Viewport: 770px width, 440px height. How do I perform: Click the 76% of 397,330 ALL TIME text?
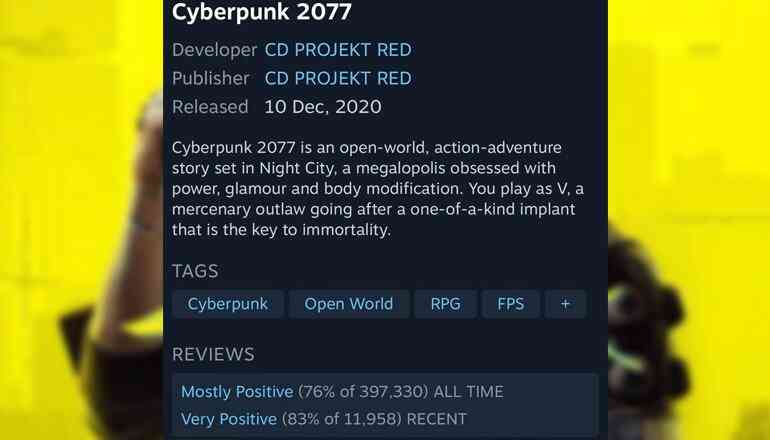401,391
